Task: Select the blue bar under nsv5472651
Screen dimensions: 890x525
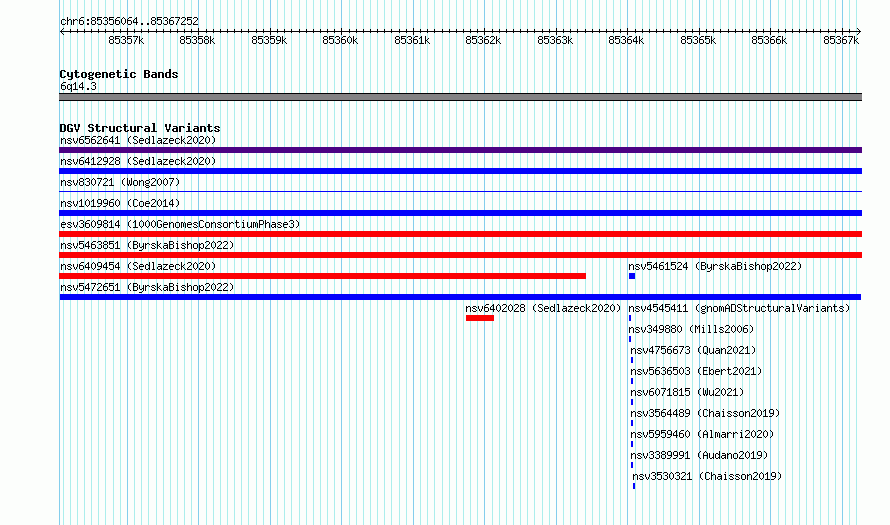Action: click(460, 297)
